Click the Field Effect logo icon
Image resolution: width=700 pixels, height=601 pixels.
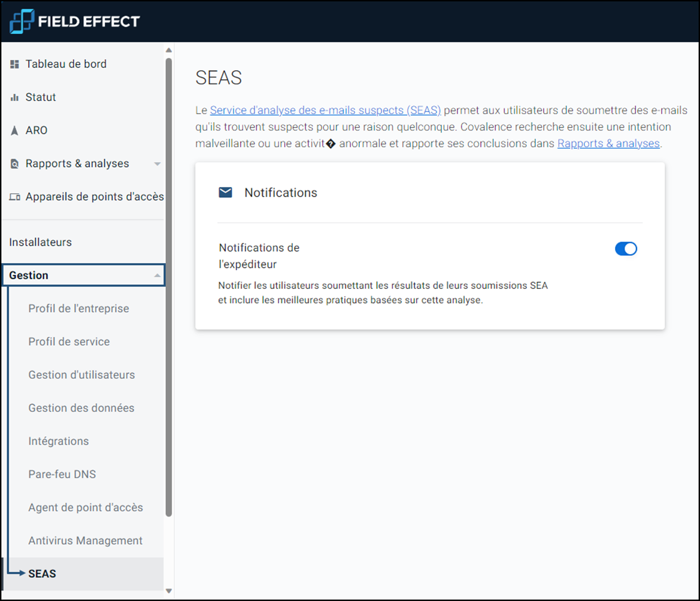22,21
